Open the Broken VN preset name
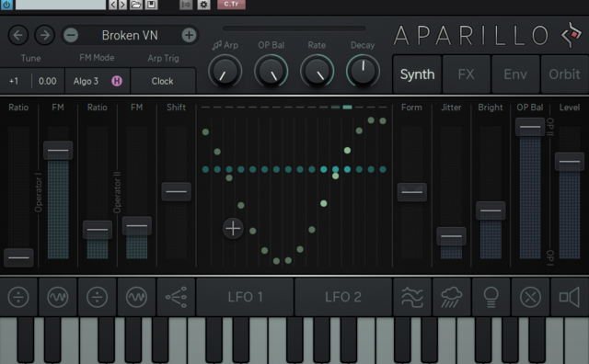The height and width of the screenshot is (364, 589). click(x=130, y=35)
